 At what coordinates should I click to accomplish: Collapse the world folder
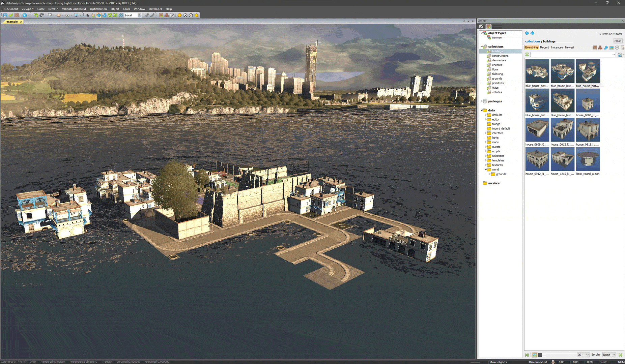tap(486, 170)
